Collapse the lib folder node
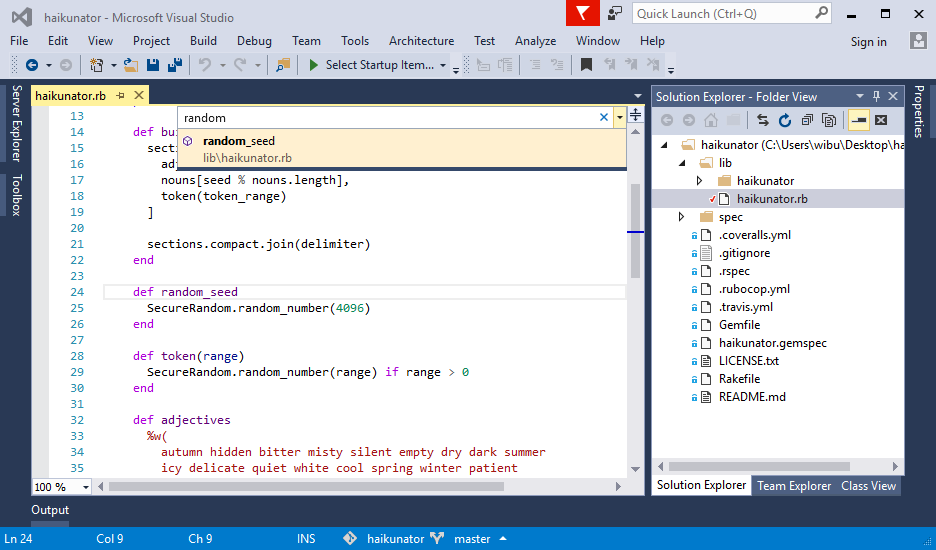The width and height of the screenshot is (936, 550). coord(682,163)
